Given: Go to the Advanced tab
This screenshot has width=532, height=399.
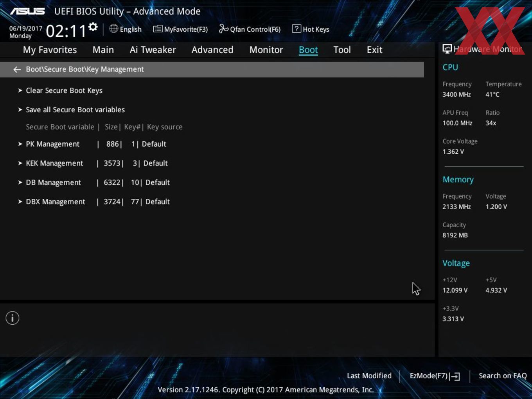Looking at the screenshot, I should pos(212,50).
